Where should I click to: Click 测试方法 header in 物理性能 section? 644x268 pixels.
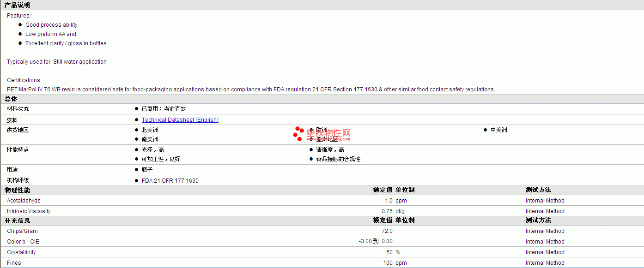tap(538, 190)
